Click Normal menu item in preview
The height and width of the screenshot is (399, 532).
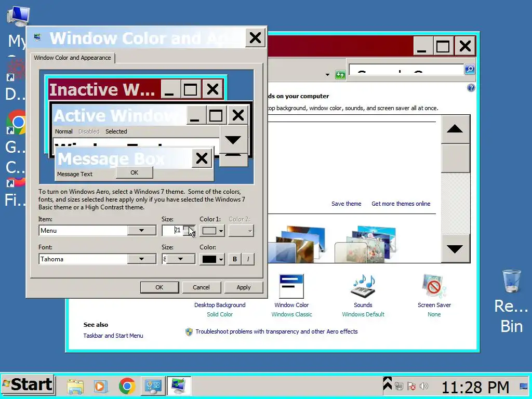[64, 131]
